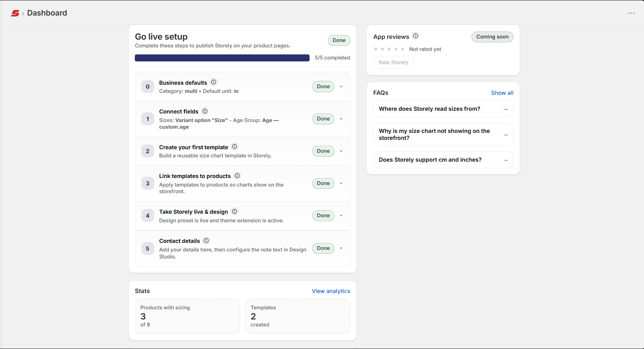
Task: Expand the Create your first template step
Action: tap(341, 151)
